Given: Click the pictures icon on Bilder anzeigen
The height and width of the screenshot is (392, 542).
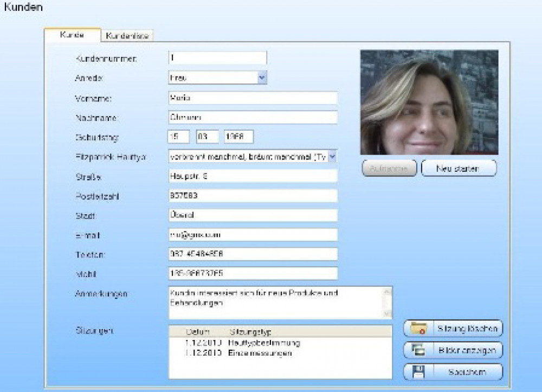Looking at the screenshot, I should (419, 350).
